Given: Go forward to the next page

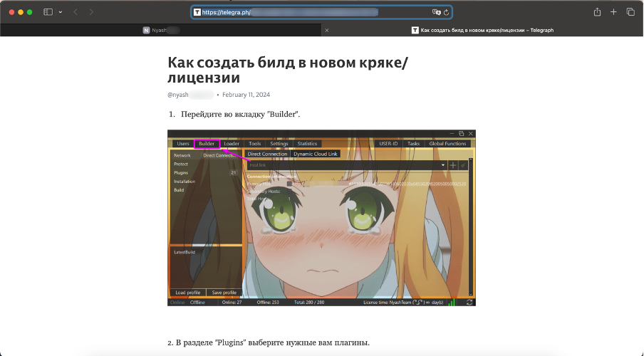Looking at the screenshot, I should (91, 12).
